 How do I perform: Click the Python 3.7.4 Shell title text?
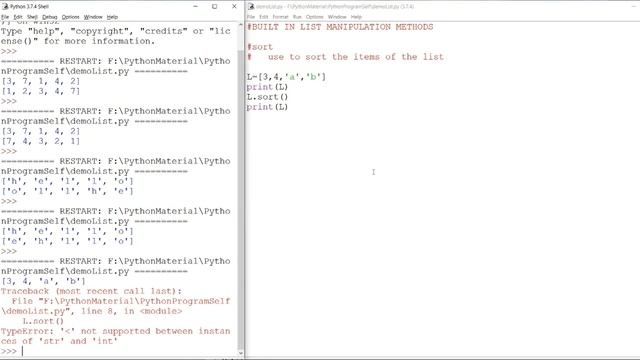click(x=29, y=7)
